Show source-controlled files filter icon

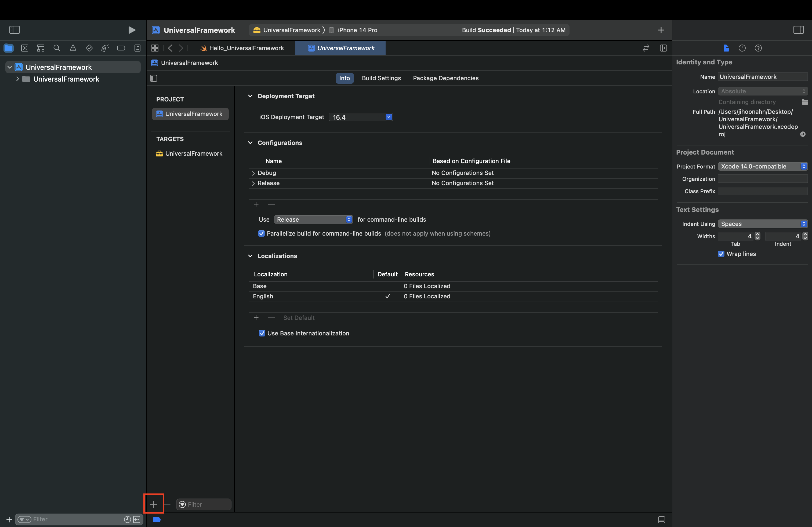(x=137, y=519)
